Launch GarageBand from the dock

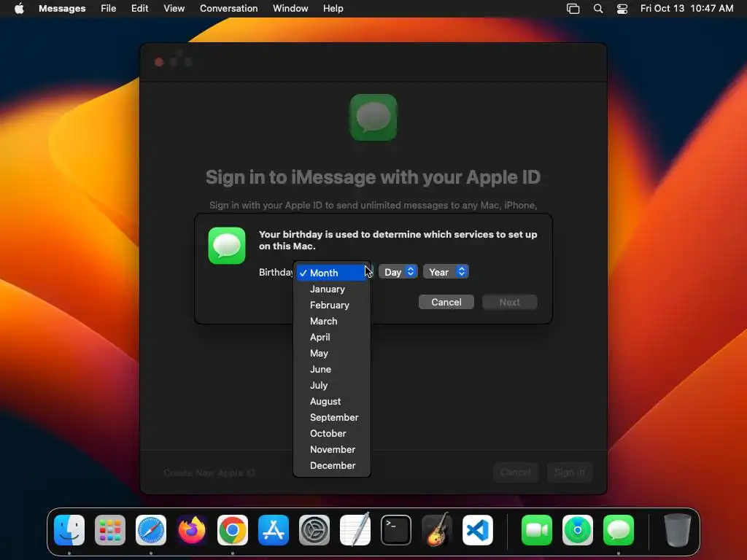(437, 530)
